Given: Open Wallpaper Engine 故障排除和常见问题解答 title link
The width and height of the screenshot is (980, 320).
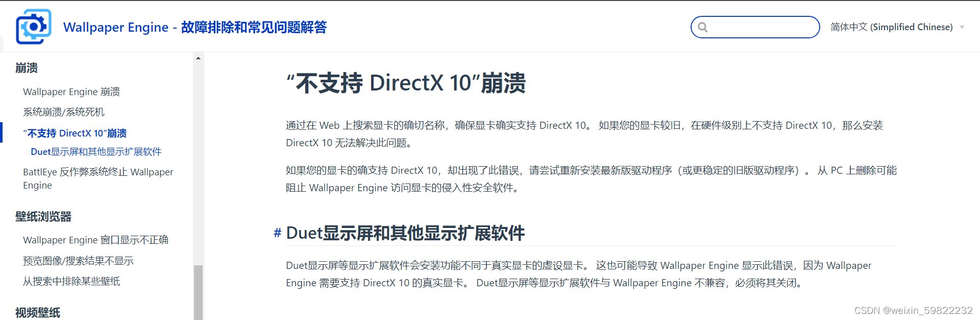Looking at the screenshot, I should coord(195,27).
